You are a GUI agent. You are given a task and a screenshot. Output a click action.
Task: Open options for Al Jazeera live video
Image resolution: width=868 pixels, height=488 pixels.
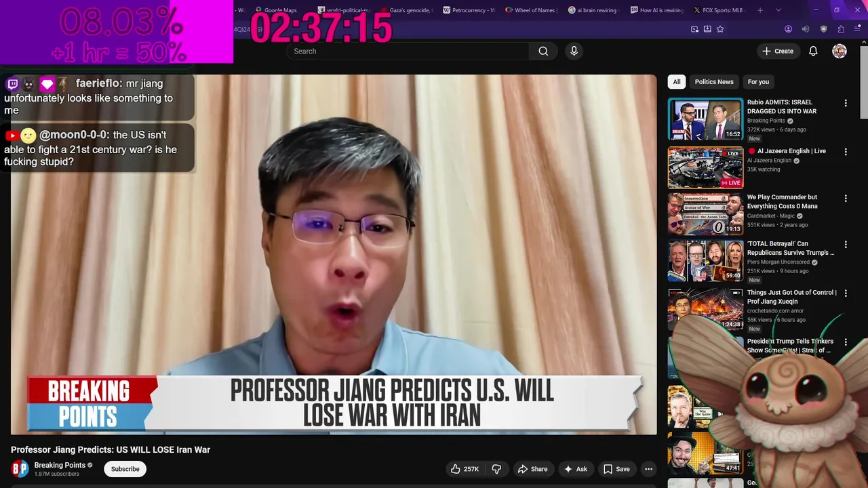(x=845, y=152)
